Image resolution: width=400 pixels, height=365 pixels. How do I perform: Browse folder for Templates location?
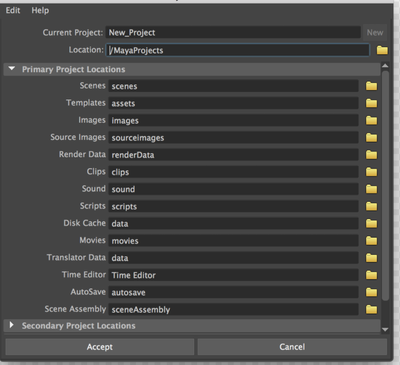coord(371,103)
